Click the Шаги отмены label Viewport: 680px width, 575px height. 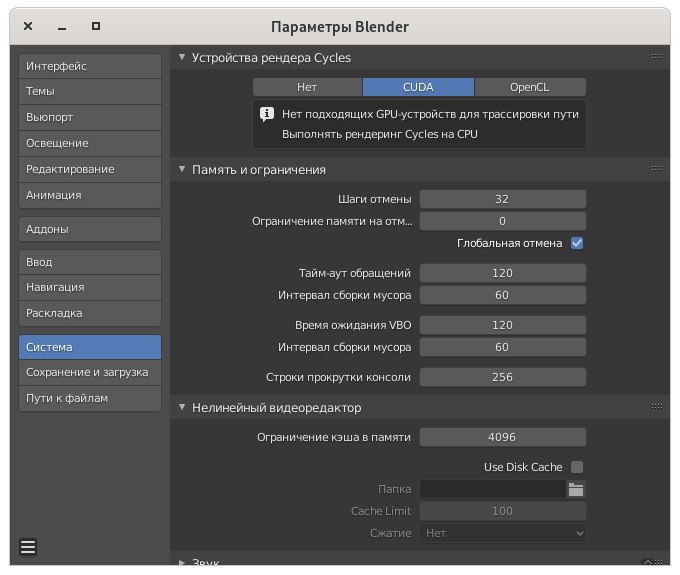375,199
